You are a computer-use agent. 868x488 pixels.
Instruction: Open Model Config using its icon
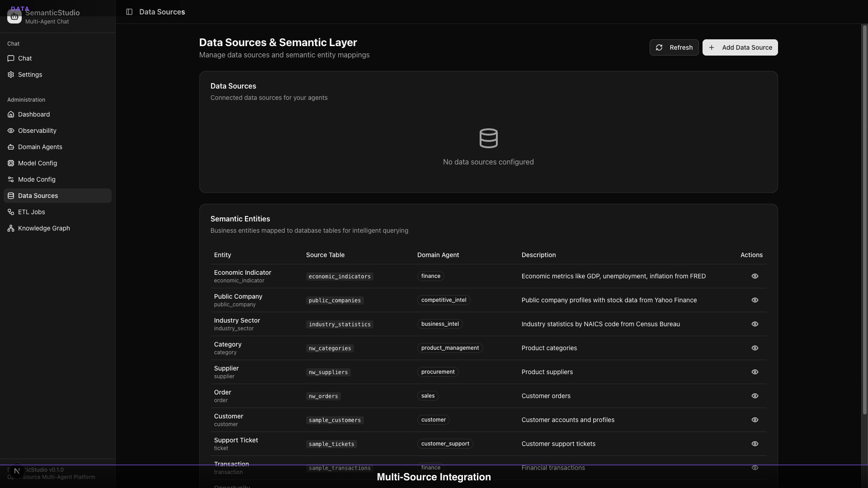coord(10,163)
